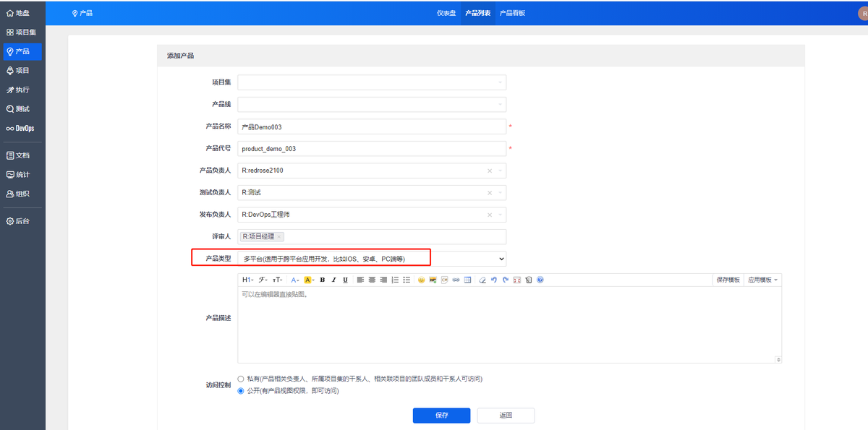
Task: Insert an image into description
Action: click(x=433, y=280)
